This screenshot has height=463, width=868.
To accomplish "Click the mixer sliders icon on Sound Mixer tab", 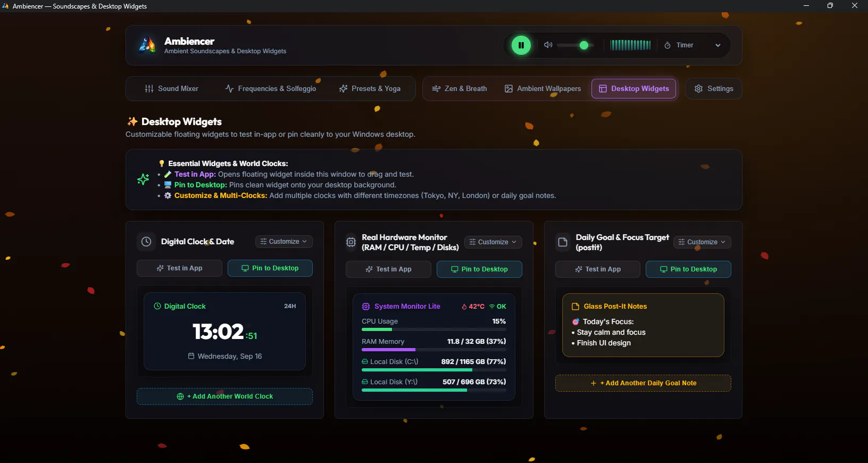I will point(149,89).
